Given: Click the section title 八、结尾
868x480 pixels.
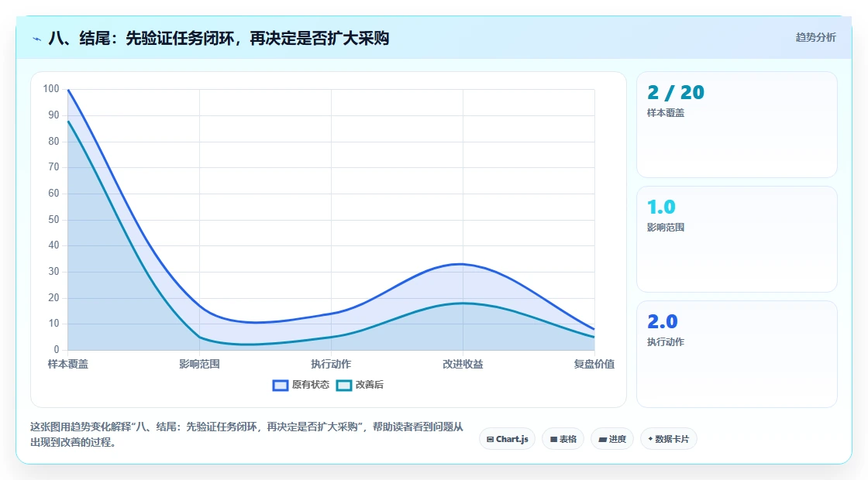Looking at the screenshot, I should [x=219, y=38].
